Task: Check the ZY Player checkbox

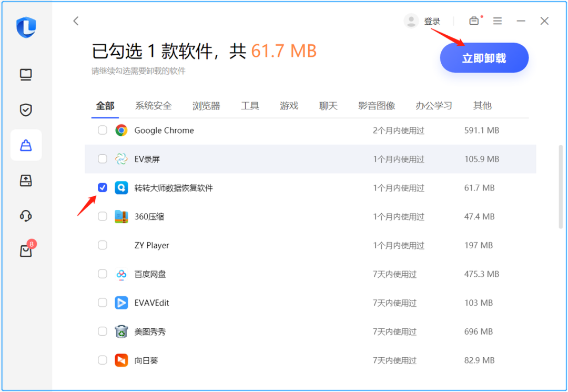Action: coord(103,245)
